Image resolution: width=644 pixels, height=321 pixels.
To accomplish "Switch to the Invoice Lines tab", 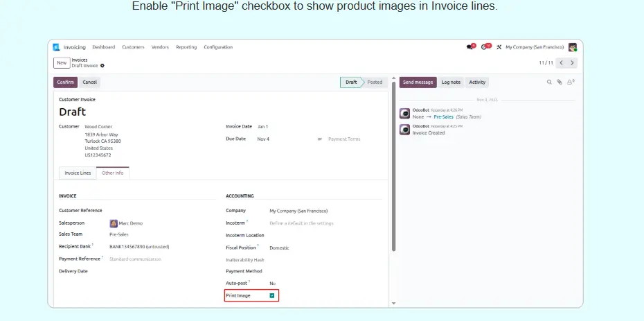I will tap(78, 173).
